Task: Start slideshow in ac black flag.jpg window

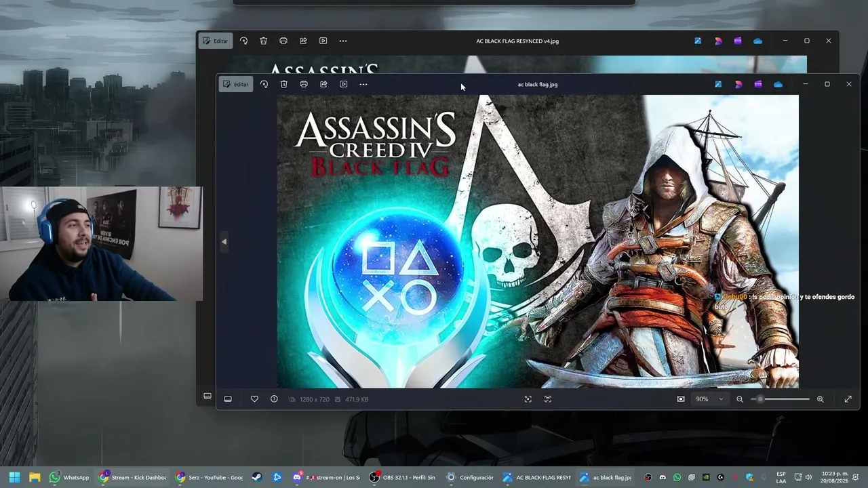Action: click(x=343, y=84)
